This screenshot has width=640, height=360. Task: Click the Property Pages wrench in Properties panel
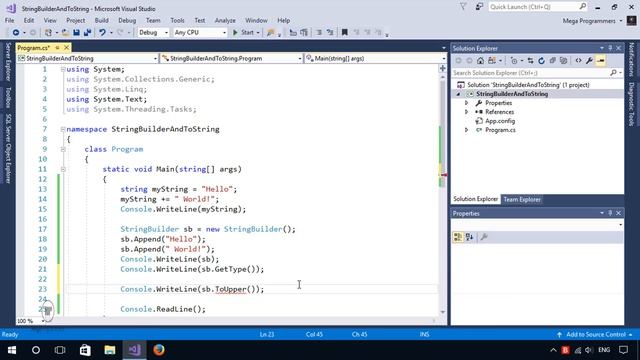[484, 237]
